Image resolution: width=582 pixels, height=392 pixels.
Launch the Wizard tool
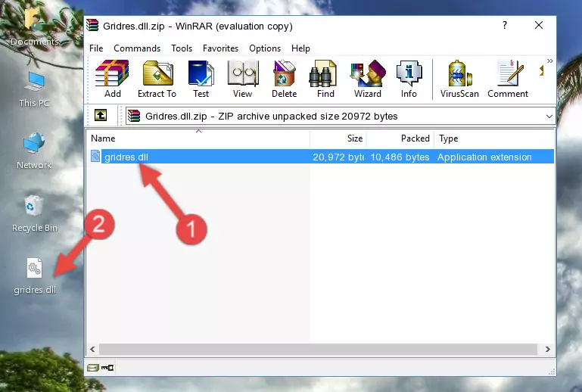368,79
